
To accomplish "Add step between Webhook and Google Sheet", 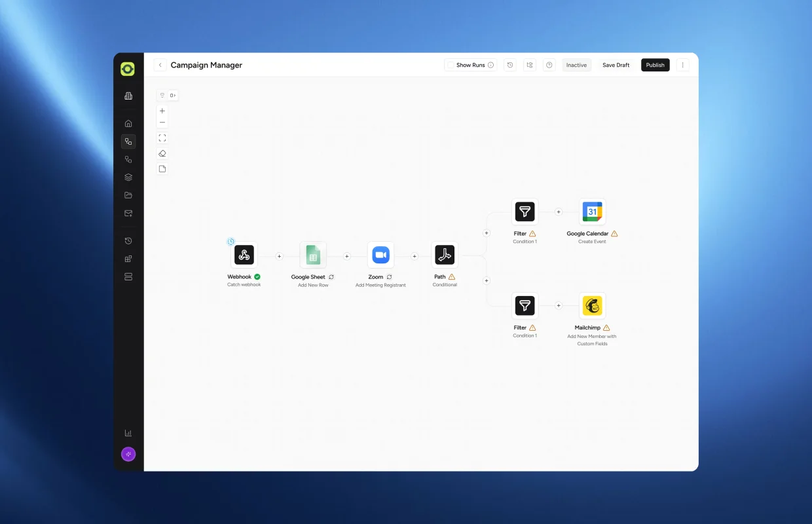I will click(279, 256).
